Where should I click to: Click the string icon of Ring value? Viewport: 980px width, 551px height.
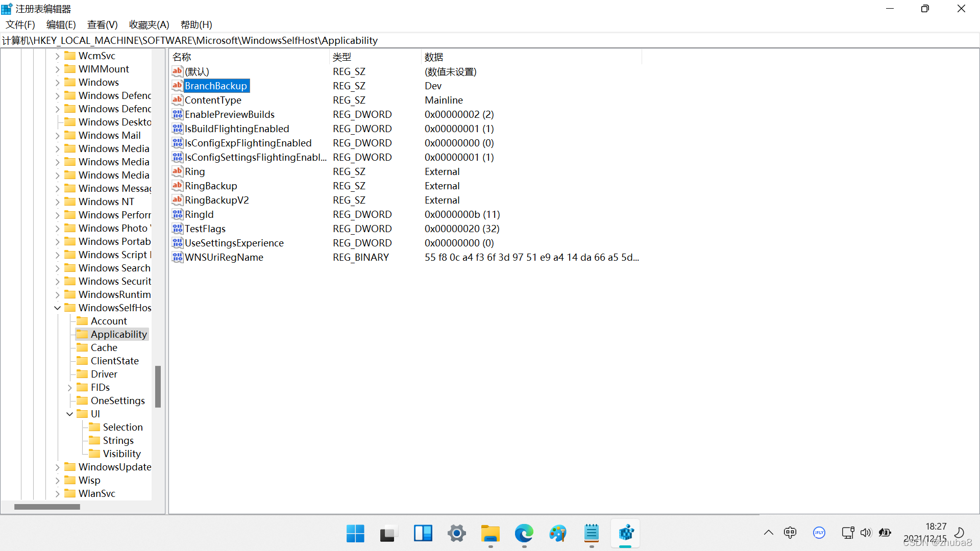click(x=177, y=171)
